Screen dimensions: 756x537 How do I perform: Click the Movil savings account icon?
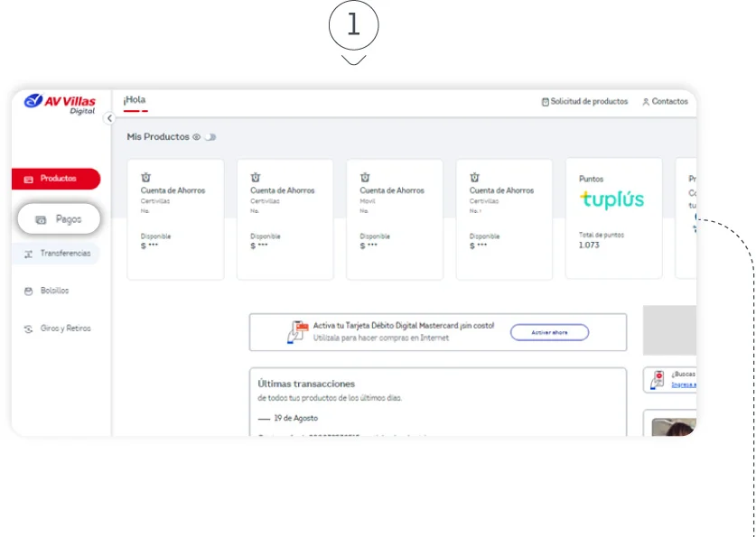tap(365, 177)
